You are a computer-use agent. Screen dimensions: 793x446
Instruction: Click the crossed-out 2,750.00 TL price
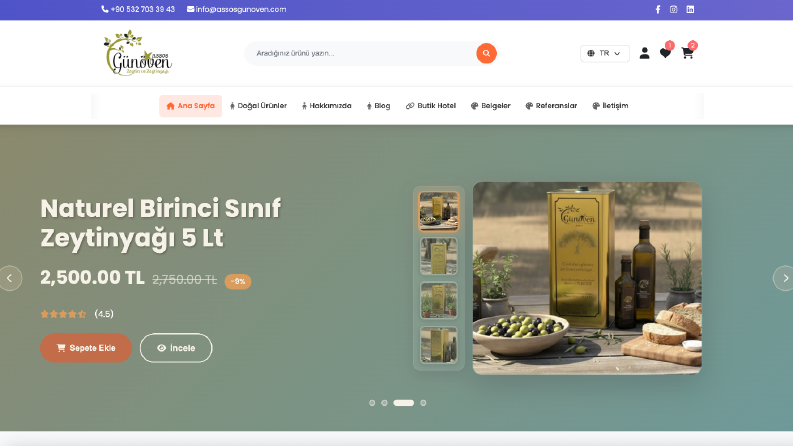point(185,280)
